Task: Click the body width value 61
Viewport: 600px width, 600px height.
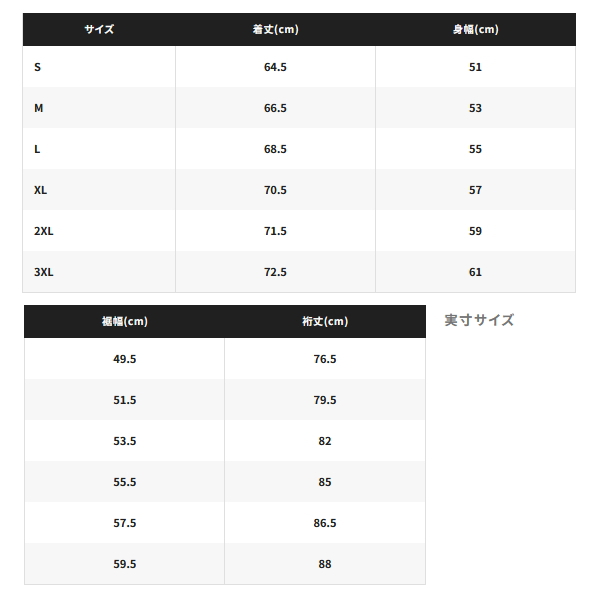Action: [x=475, y=272]
